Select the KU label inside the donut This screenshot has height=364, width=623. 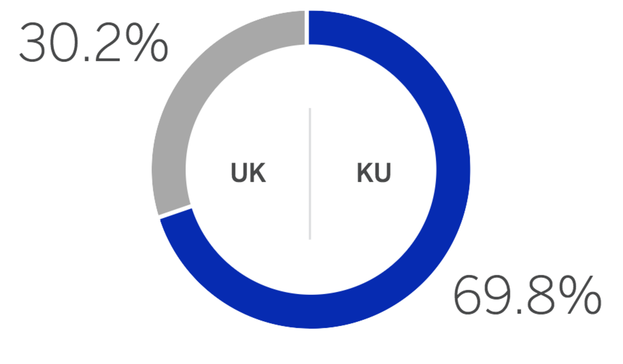[x=374, y=173]
